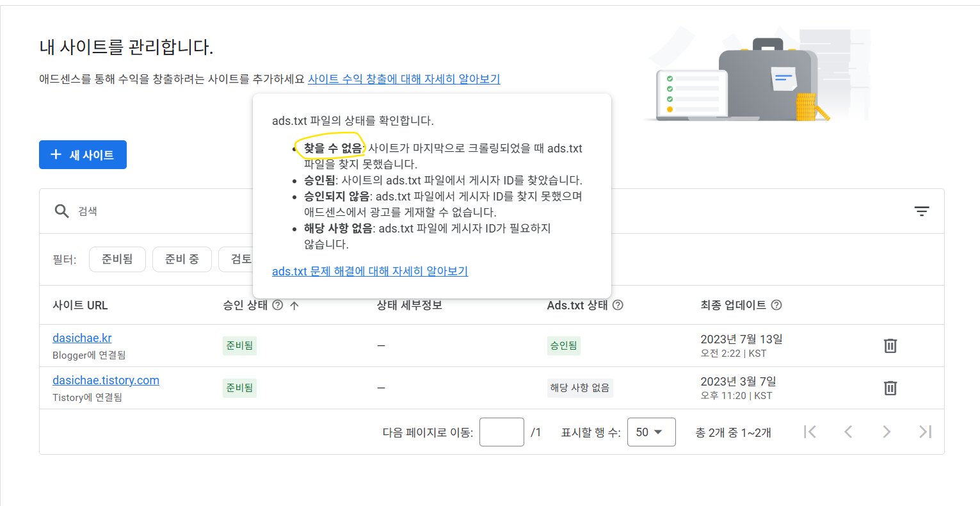This screenshot has width=980, height=506.
Task: Open the help icon beside 최종 업데이트
Action: click(776, 305)
